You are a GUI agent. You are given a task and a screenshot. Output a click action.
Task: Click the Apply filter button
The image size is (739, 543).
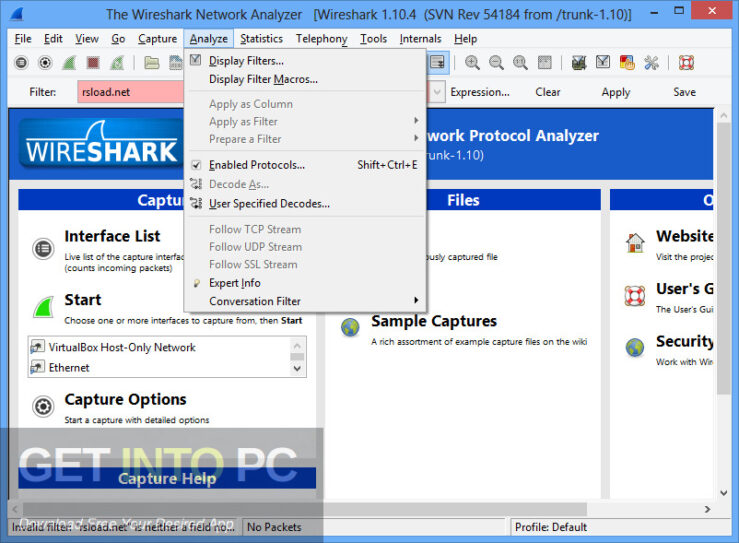[616, 92]
